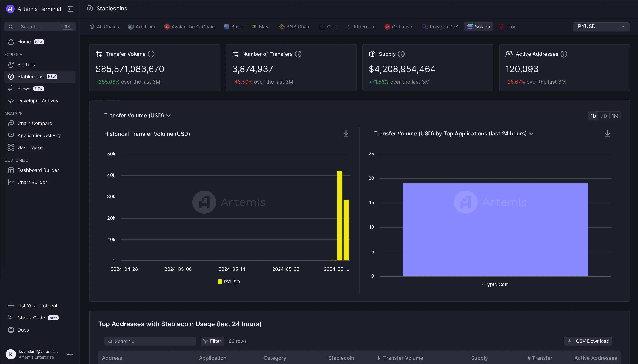Click Transfer Volume info icon
Image resolution: width=638 pixels, height=364 pixels.
pyautogui.click(x=151, y=54)
